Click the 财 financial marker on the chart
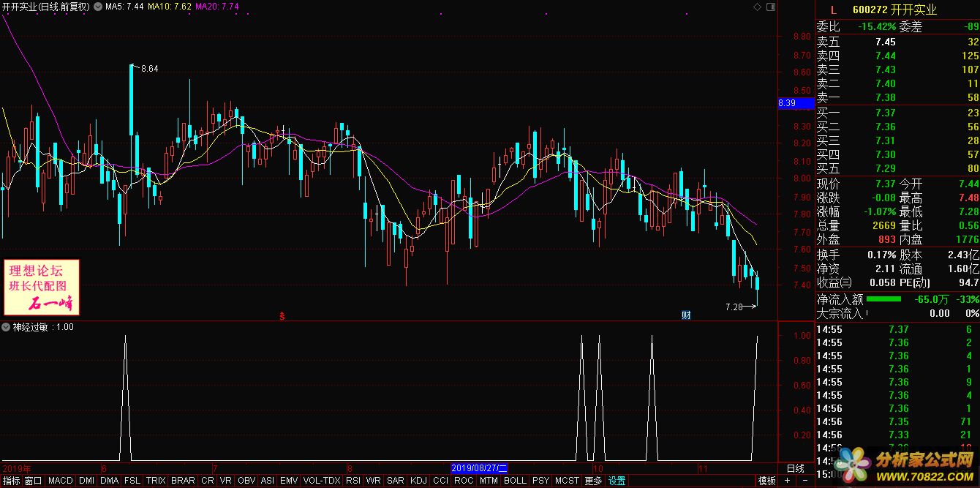The height and width of the screenshot is (488, 980). (686, 315)
